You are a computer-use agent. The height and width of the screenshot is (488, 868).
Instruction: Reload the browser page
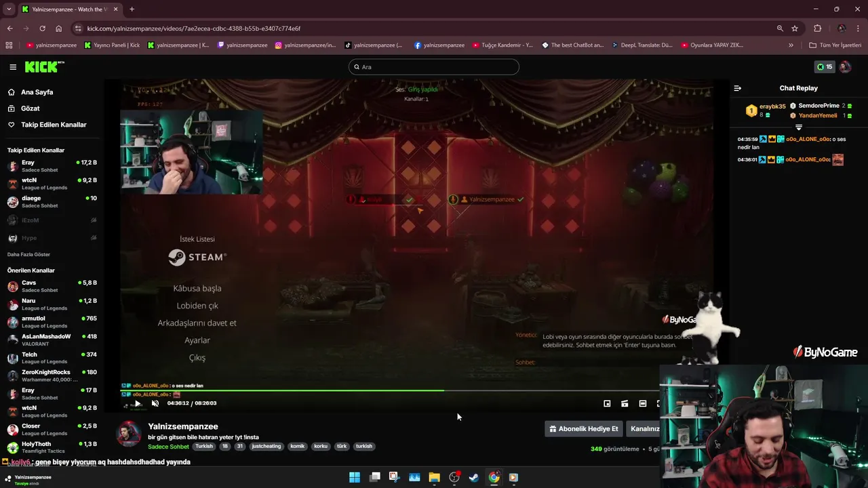click(42, 28)
